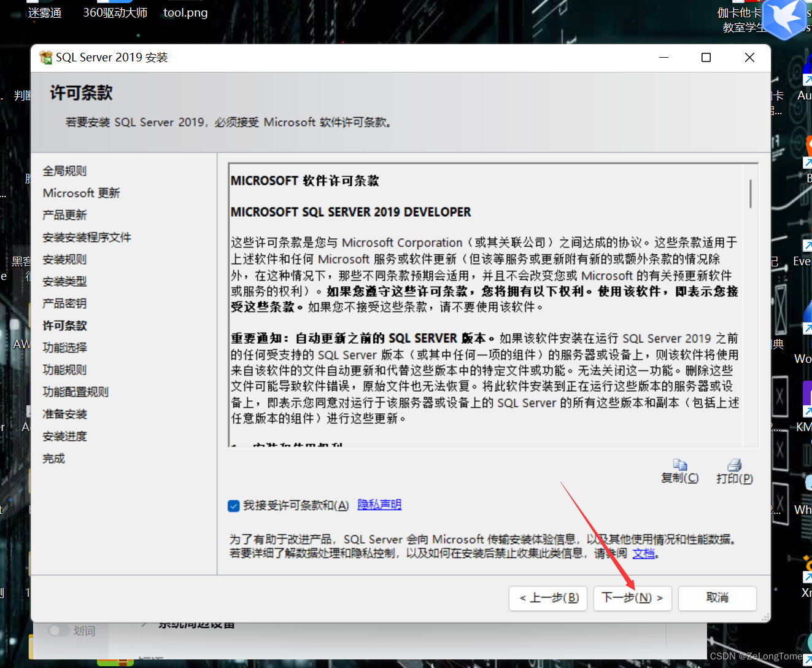Select the 产品更新 step

(64, 216)
